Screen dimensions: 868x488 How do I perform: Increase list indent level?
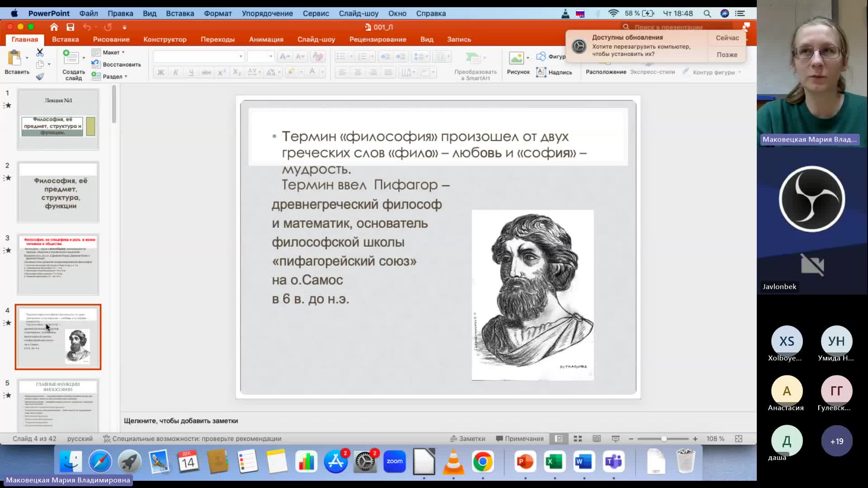click(x=401, y=56)
